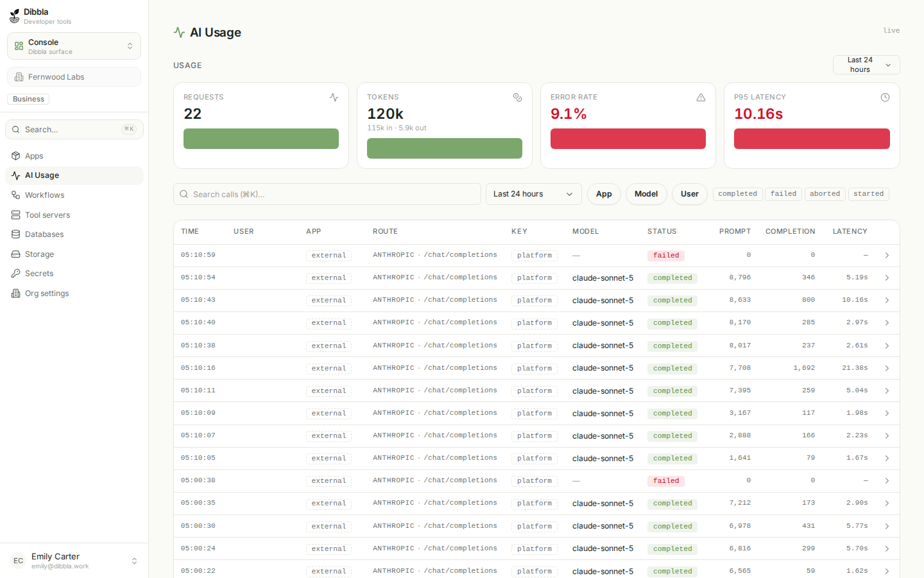Expand the 05:10:59 failed call row chevron

click(887, 256)
